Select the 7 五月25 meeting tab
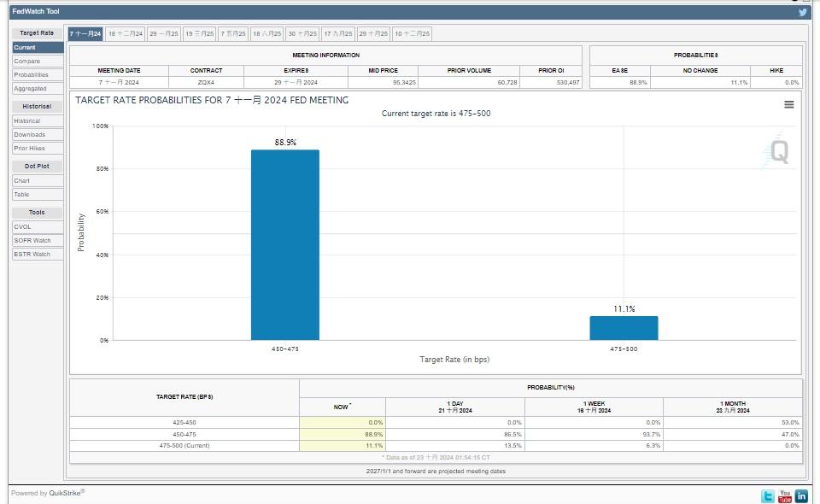Screen dimensions: 820x504 click(x=233, y=33)
